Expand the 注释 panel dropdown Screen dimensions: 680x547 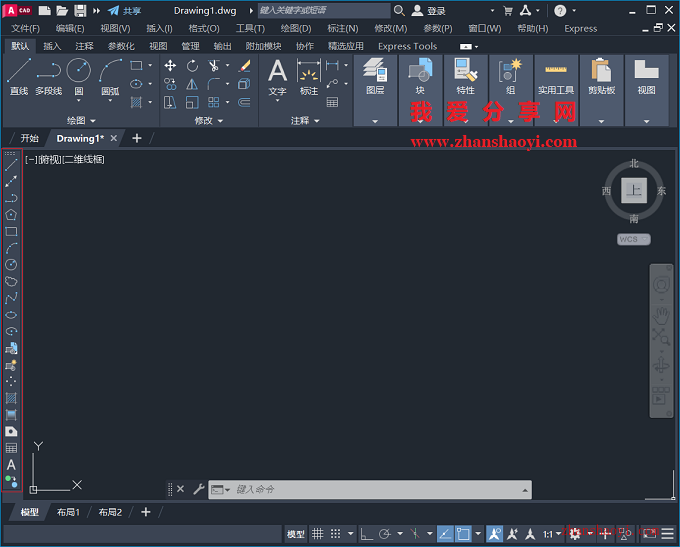(305, 121)
